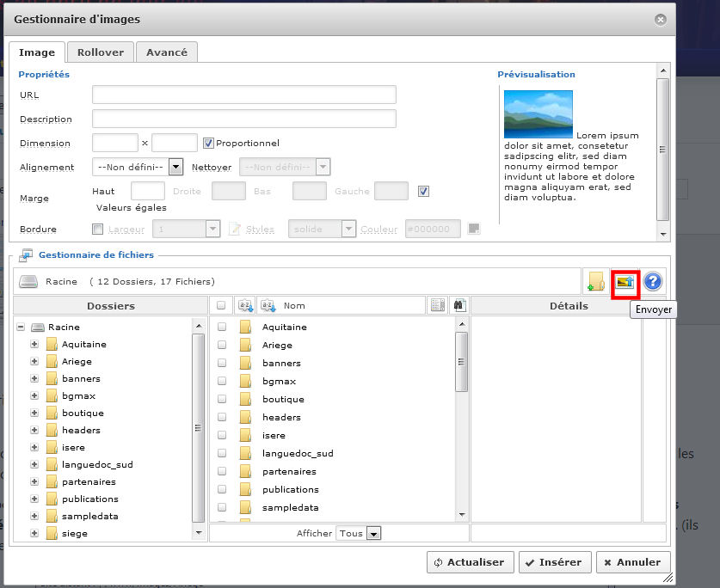Click the first a-z sort icon

245,306
